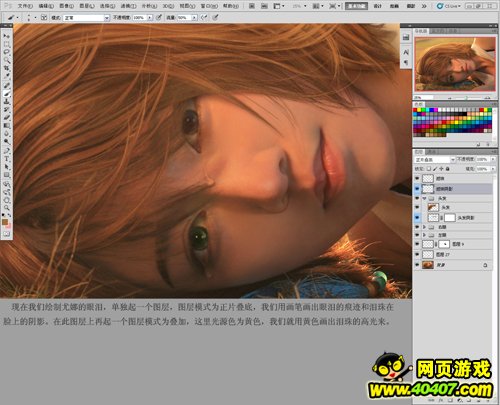The image size is (500, 405).
Task: Select the History Brush tool
Action: (x=6, y=110)
